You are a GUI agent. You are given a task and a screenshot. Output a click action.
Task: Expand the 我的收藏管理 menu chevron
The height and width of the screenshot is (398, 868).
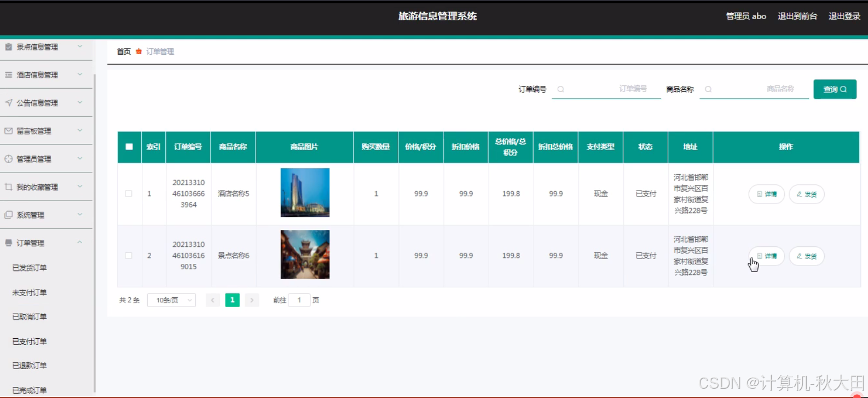click(80, 187)
